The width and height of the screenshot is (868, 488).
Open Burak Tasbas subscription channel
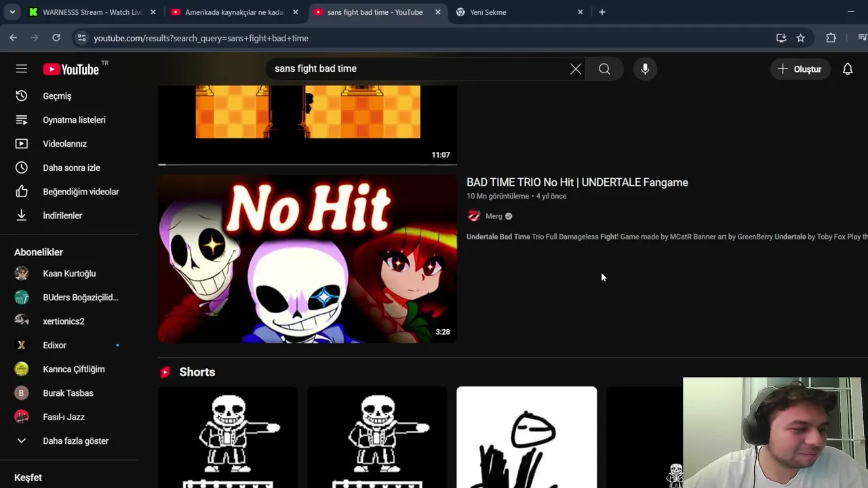(69, 393)
